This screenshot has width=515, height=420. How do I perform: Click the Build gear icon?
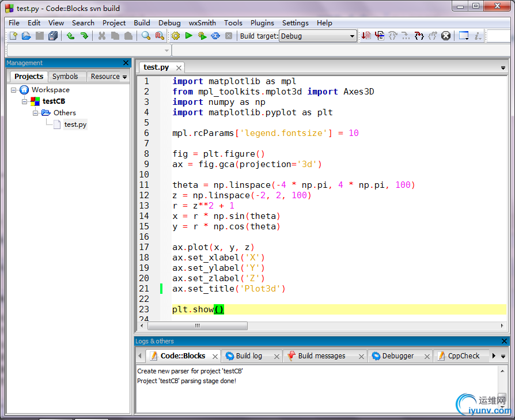176,36
